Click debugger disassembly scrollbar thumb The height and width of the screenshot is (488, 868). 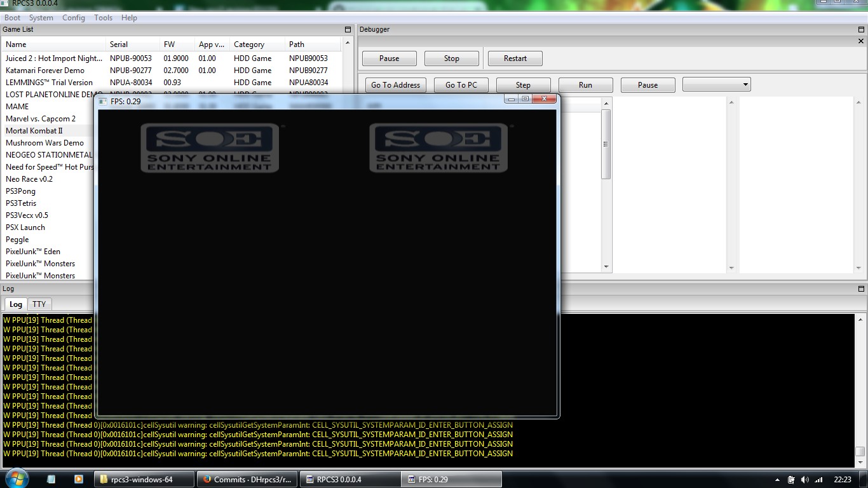pos(606,144)
